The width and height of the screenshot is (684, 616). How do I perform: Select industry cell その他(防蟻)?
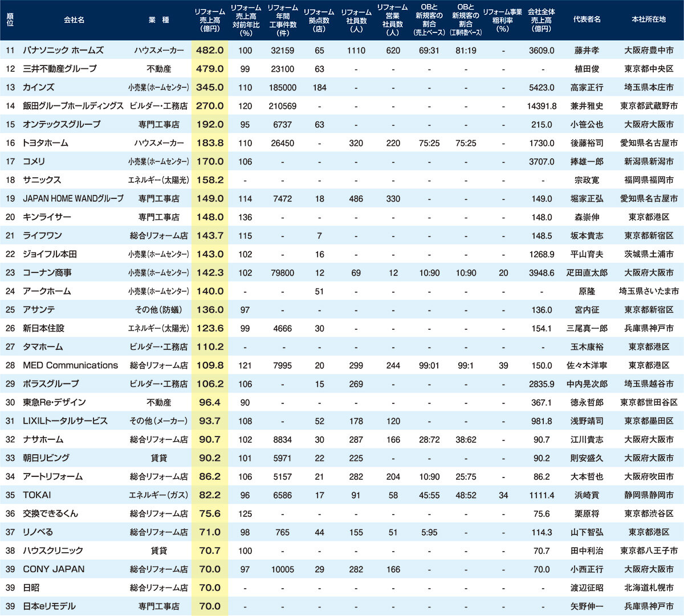(x=159, y=310)
